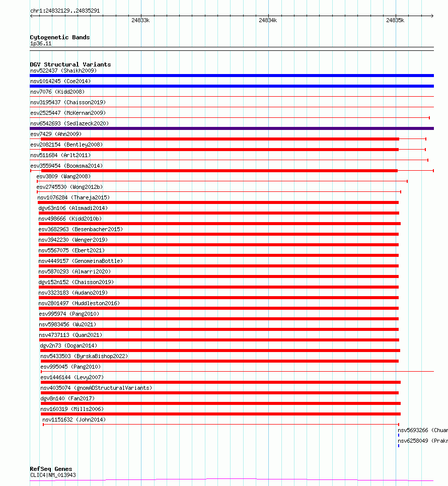Screen dimensions: 448x486
Task: Open the RefSeq Genes track title
Action: (51, 469)
